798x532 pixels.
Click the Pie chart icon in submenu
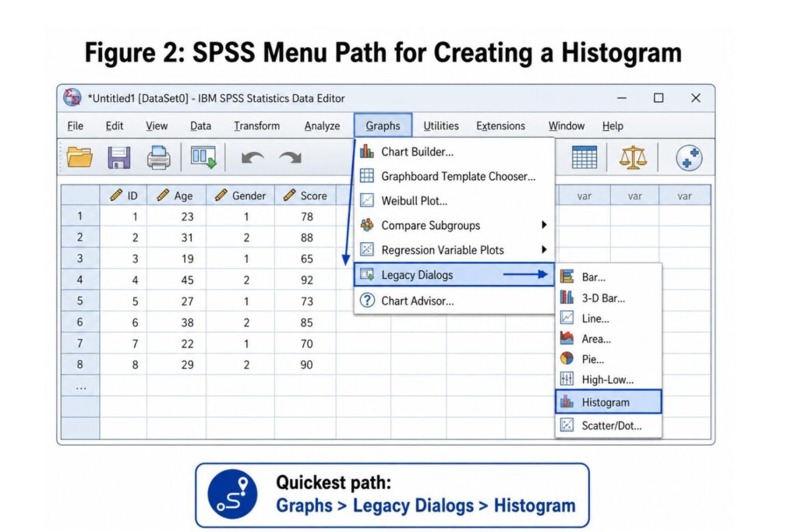click(567, 358)
